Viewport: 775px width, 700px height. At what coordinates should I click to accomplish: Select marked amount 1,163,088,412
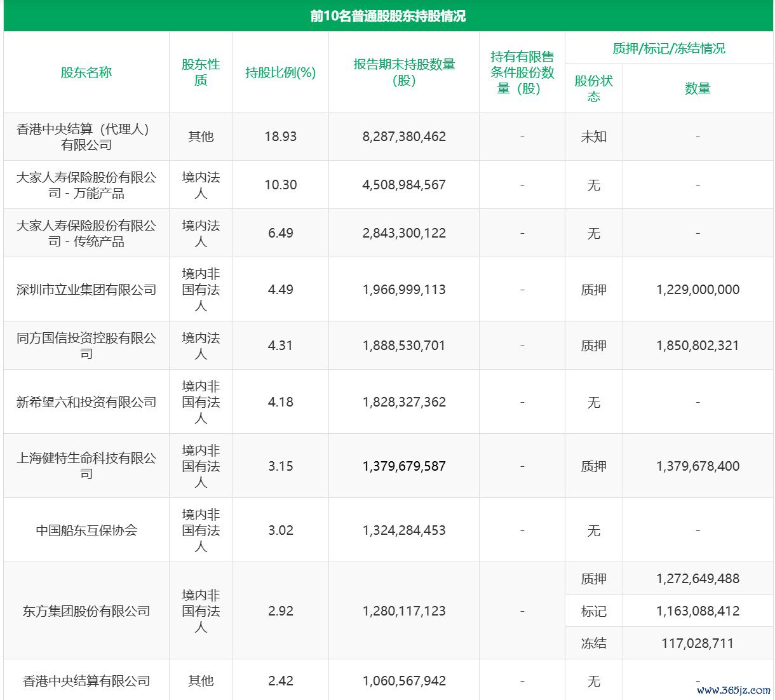(x=697, y=611)
